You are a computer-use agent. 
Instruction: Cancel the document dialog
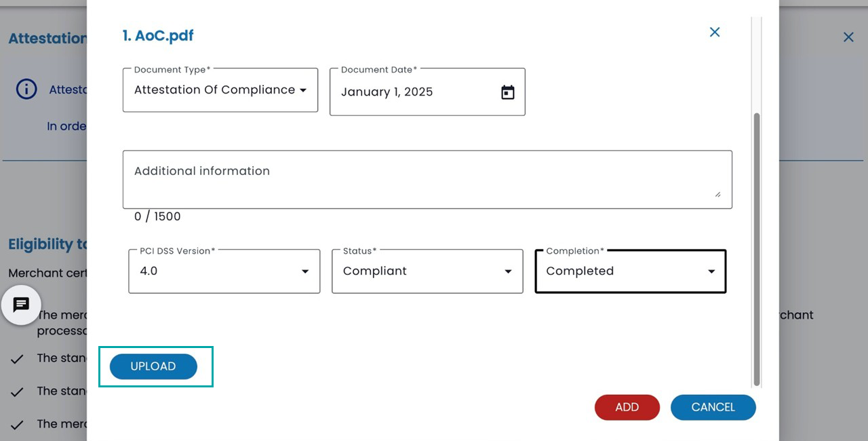pyautogui.click(x=713, y=407)
